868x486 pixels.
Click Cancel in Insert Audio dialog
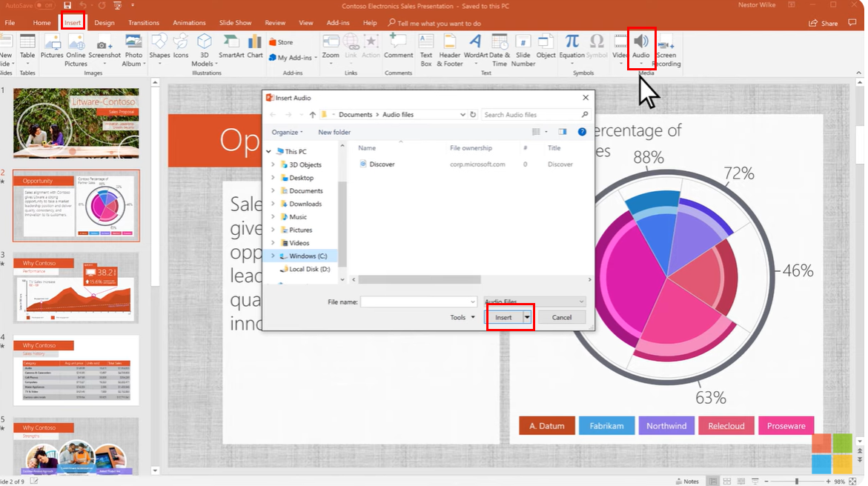pos(561,317)
